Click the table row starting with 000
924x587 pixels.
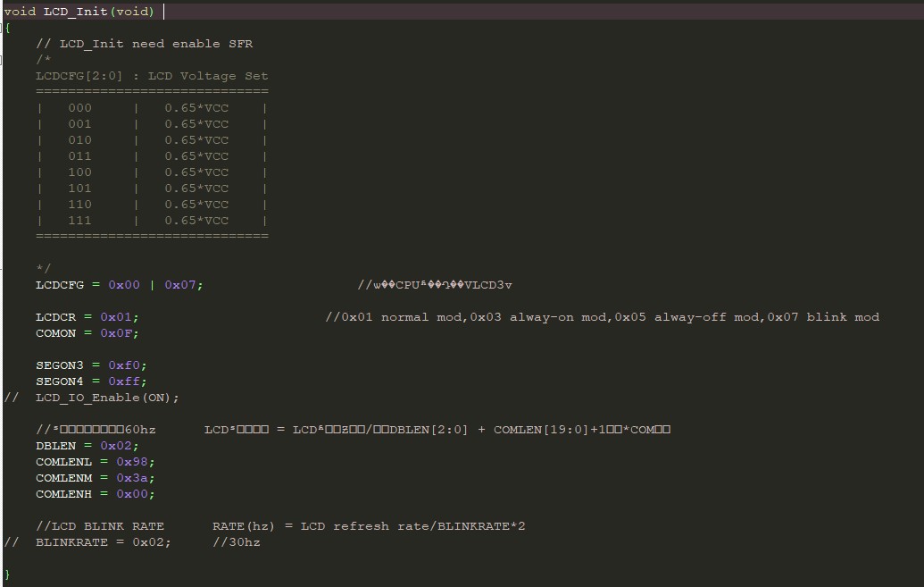(152, 108)
